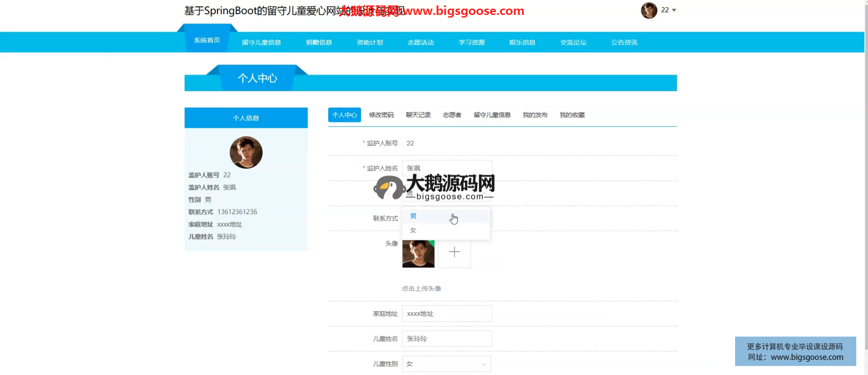Click the round profile photo in sidebar
This screenshot has height=375, width=868.
[x=246, y=153]
